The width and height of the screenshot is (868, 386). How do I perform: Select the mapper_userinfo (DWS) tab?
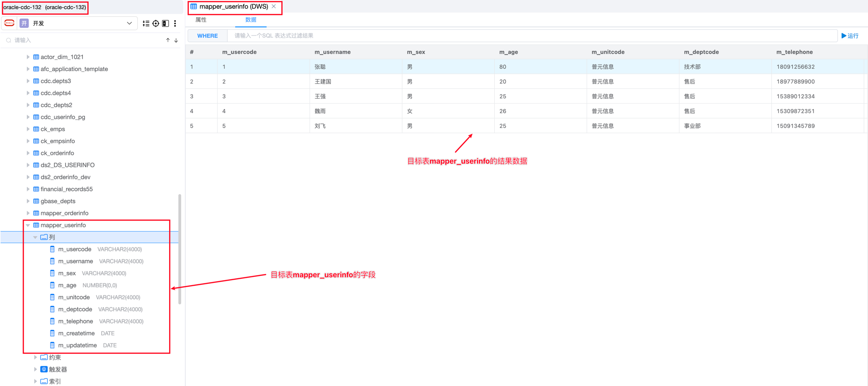tap(234, 6)
